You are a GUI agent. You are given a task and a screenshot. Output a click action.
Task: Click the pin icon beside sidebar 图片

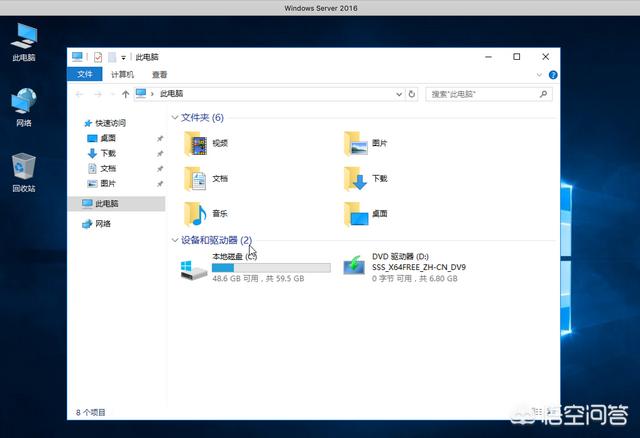coord(160,184)
